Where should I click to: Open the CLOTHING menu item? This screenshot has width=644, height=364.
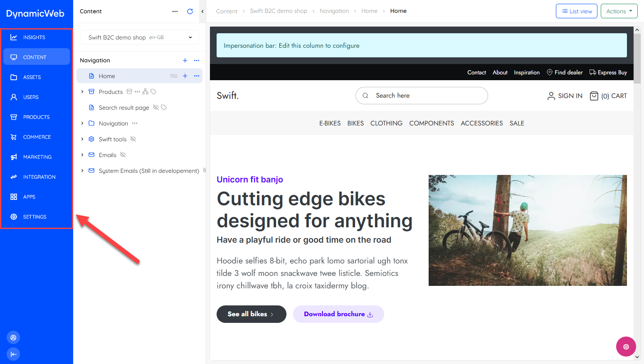click(386, 123)
